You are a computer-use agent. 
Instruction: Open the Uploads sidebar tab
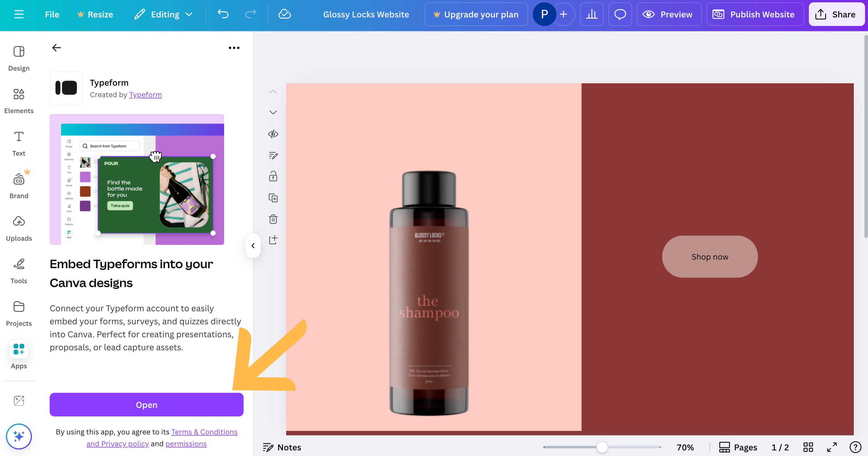(19, 229)
